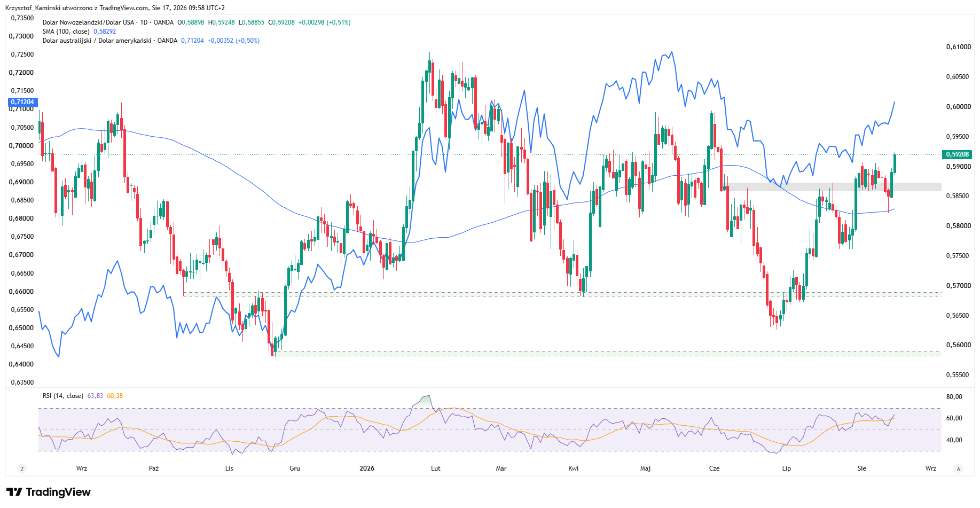Click the low value L0,58855

(252, 22)
